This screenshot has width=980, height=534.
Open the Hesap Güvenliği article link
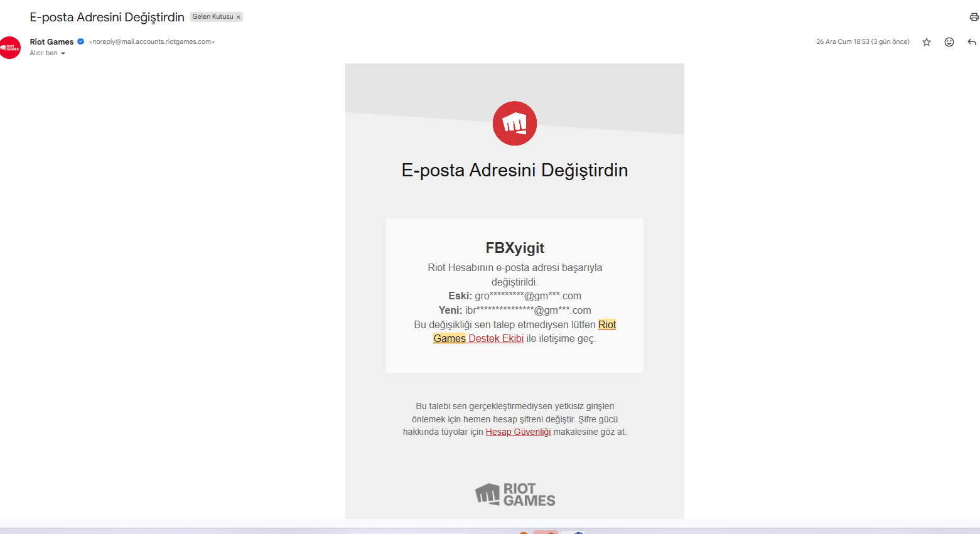point(518,432)
